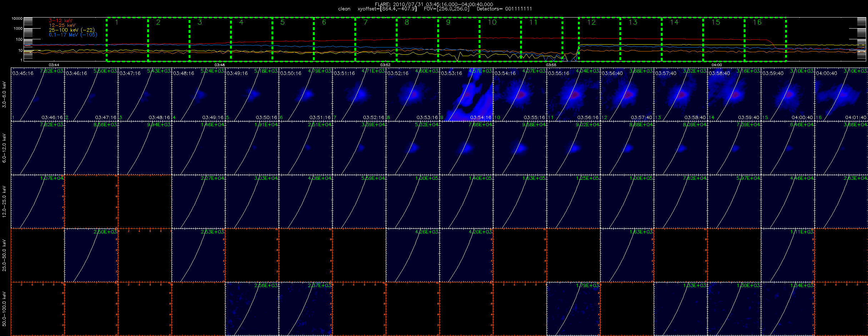
Task: Click the peak value '4.20E+03'
Action: coord(480,232)
